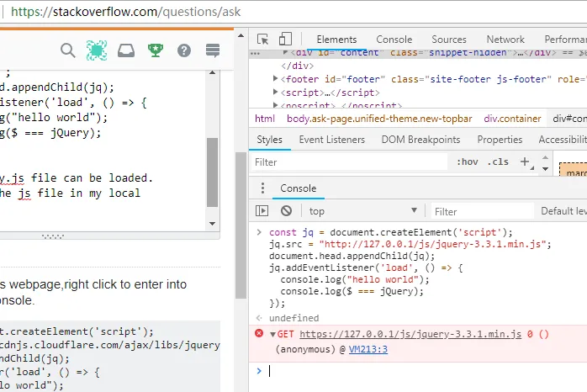
Task: Click the page scroll up arrow
Action: [241, 36]
